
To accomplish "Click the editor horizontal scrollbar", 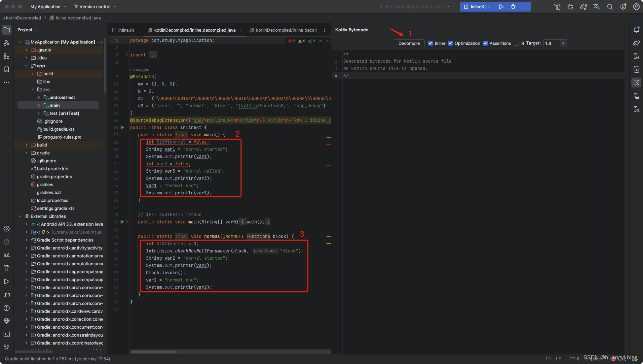I will [x=154, y=352].
